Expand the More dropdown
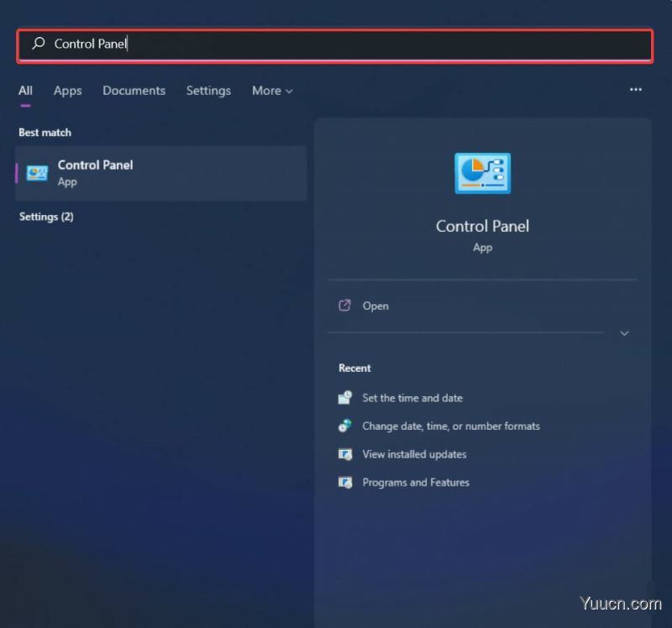 [272, 91]
